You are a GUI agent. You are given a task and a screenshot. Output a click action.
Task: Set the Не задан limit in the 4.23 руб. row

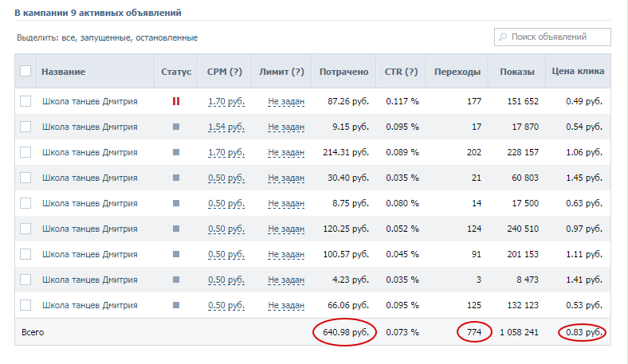point(286,280)
